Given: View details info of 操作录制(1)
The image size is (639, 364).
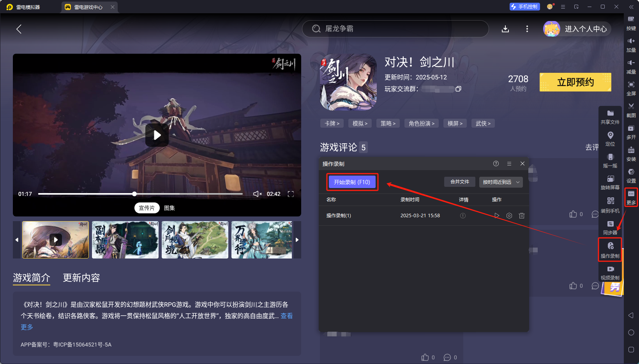Looking at the screenshot, I should [x=463, y=216].
